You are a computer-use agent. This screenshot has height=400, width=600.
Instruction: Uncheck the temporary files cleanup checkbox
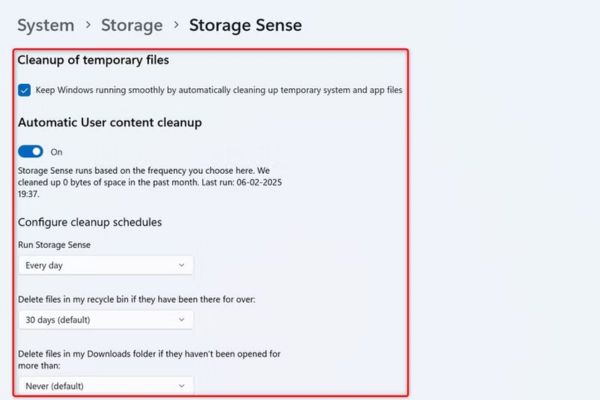pos(24,90)
